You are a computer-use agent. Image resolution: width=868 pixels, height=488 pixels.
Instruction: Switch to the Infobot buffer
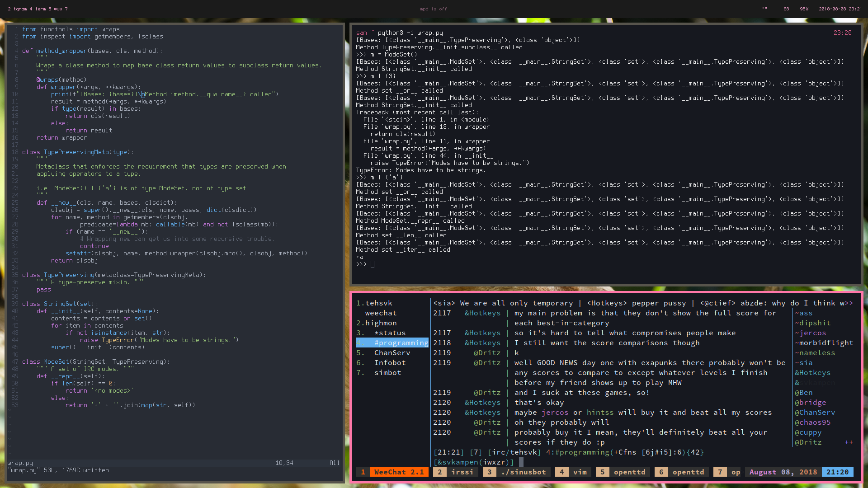[x=390, y=362]
